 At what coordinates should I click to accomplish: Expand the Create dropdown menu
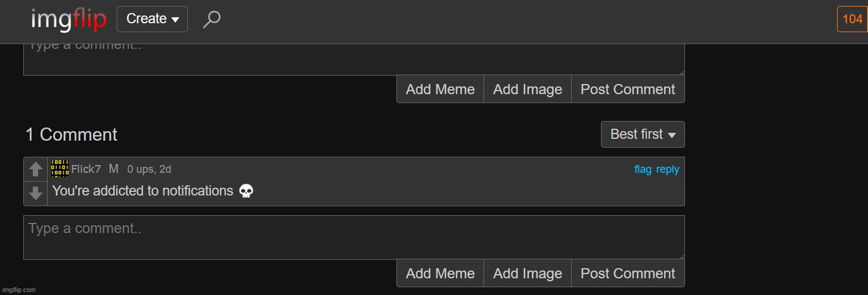153,19
